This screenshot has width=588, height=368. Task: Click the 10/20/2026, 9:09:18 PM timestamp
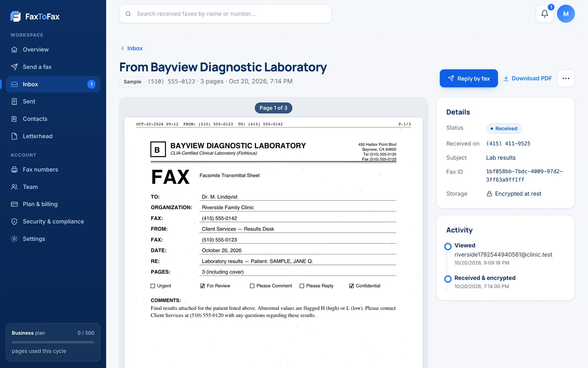pyautogui.click(x=481, y=263)
